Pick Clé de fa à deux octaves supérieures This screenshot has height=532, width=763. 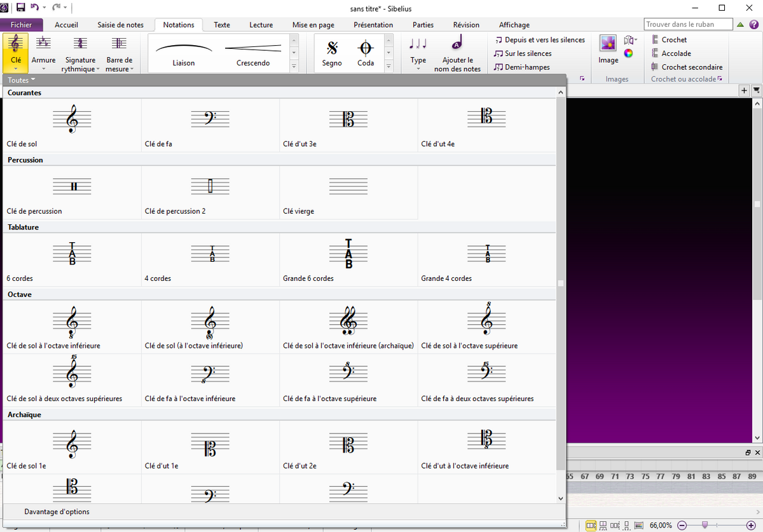486,380
